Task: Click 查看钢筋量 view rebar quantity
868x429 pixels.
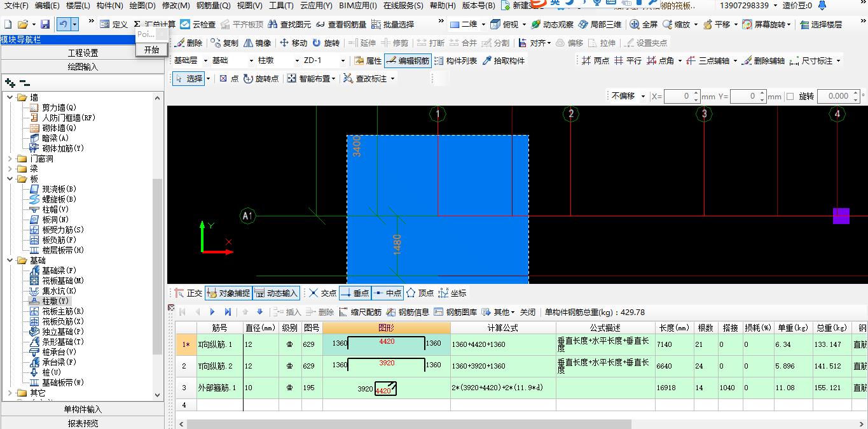Action: (x=341, y=24)
